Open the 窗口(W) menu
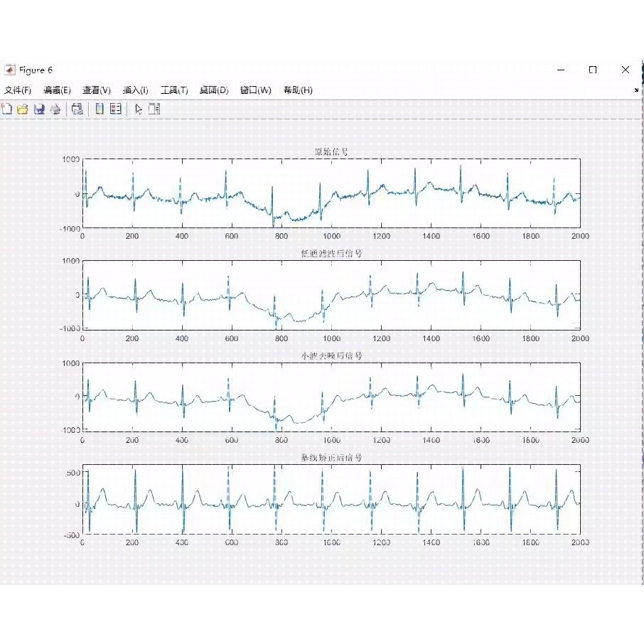Screen dimensions: 644x644 click(x=255, y=90)
